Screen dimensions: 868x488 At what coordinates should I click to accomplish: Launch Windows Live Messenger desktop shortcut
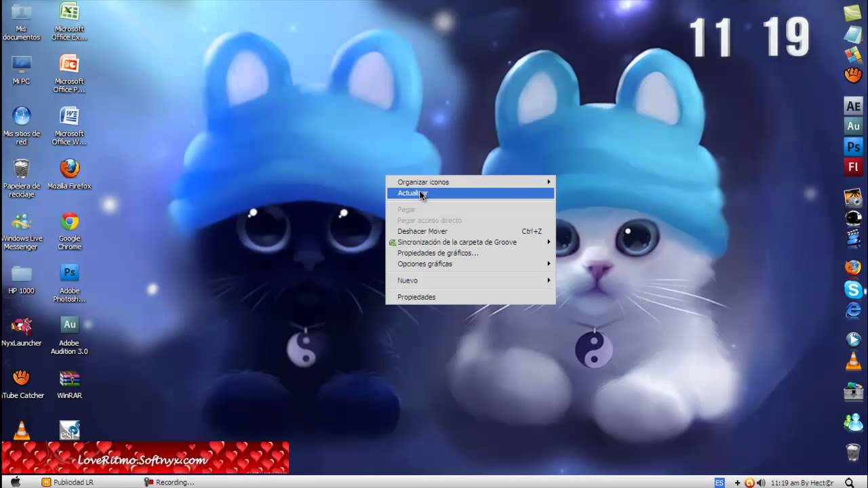(x=22, y=231)
